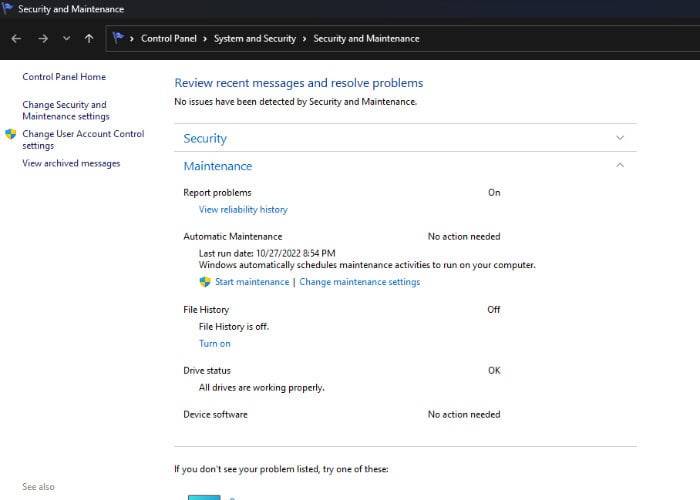Select Security and Maintenance breadcrumb

pos(367,39)
